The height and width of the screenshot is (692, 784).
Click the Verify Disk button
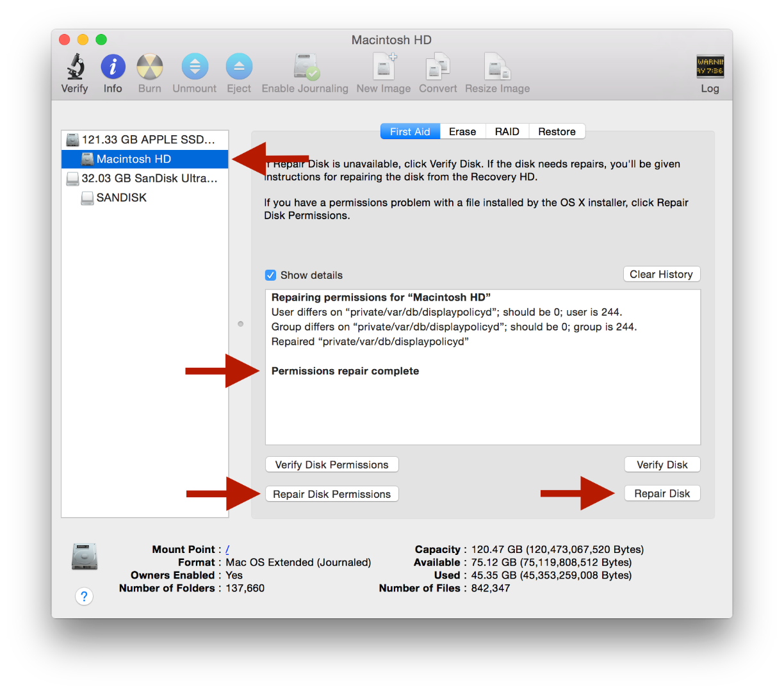click(x=662, y=465)
